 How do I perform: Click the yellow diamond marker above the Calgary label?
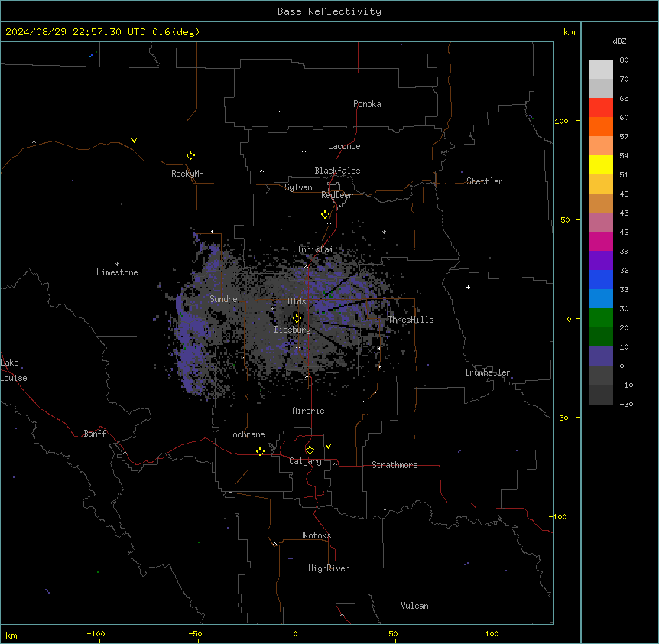[x=310, y=450]
